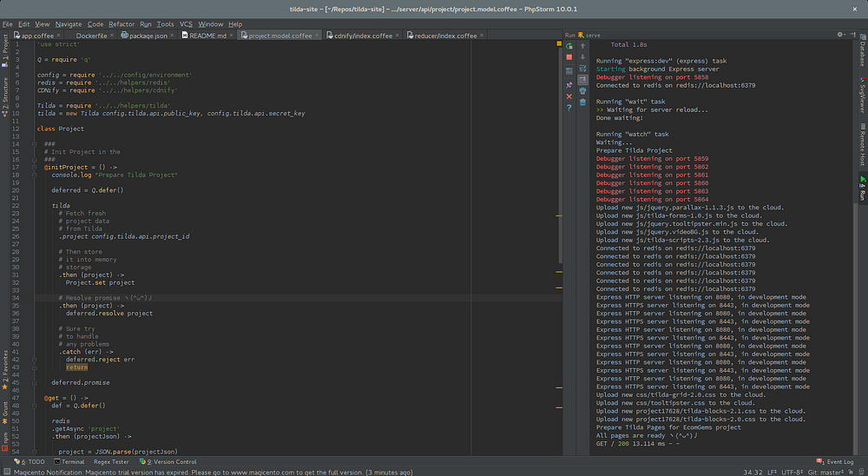Open the Window menu
868x476 pixels.
[x=210, y=23]
